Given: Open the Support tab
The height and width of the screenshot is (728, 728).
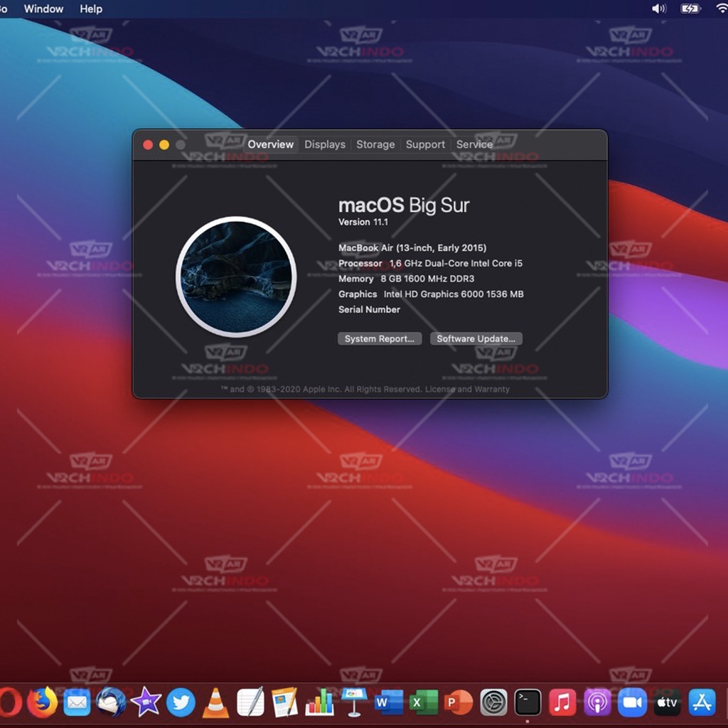Looking at the screenshot, I should [425, 144].
